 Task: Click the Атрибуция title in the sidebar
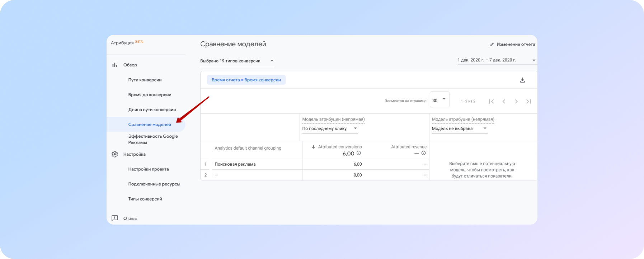[x=122, y=43]
